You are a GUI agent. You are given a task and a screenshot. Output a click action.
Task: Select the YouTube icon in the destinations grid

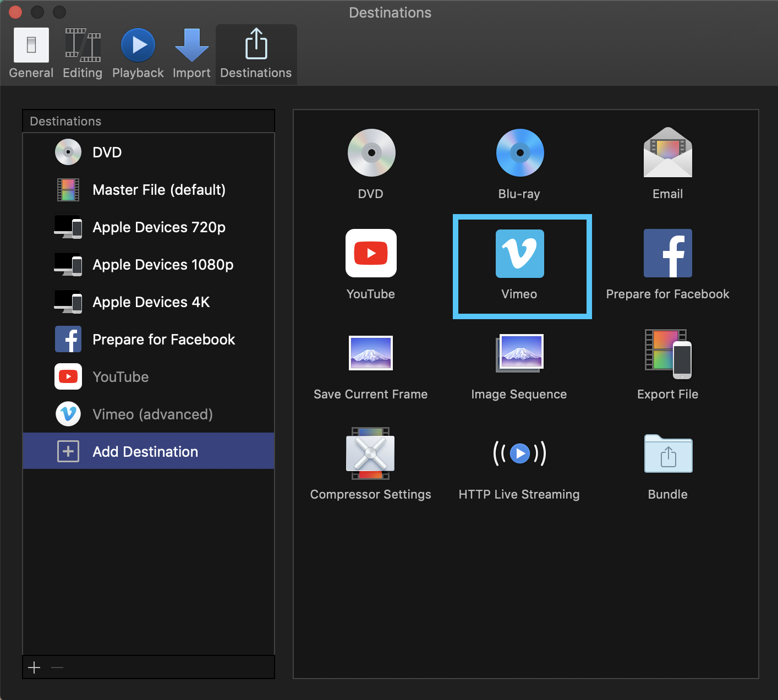[x=371, y=254]
